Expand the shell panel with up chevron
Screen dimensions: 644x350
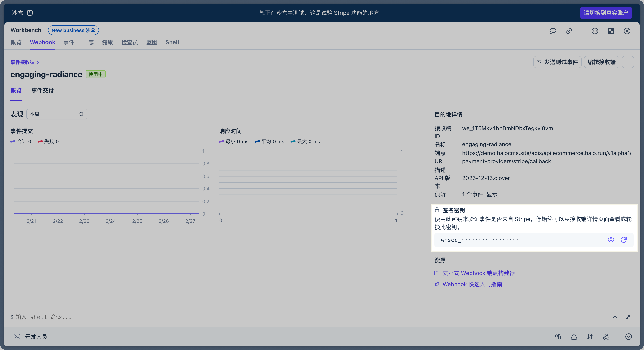(615, 317)
